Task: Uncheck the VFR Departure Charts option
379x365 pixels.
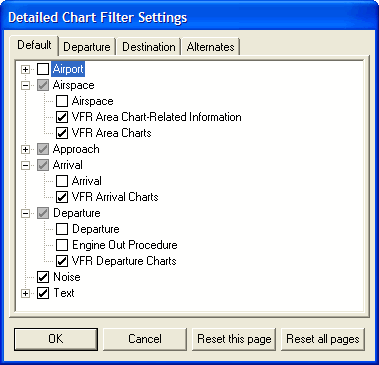Action: pyautogui.click(x=62, y=261)
